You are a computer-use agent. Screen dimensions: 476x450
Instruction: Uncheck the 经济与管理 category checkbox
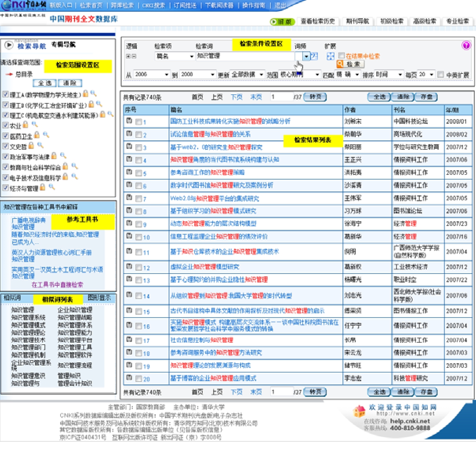(x=6, y=188)
